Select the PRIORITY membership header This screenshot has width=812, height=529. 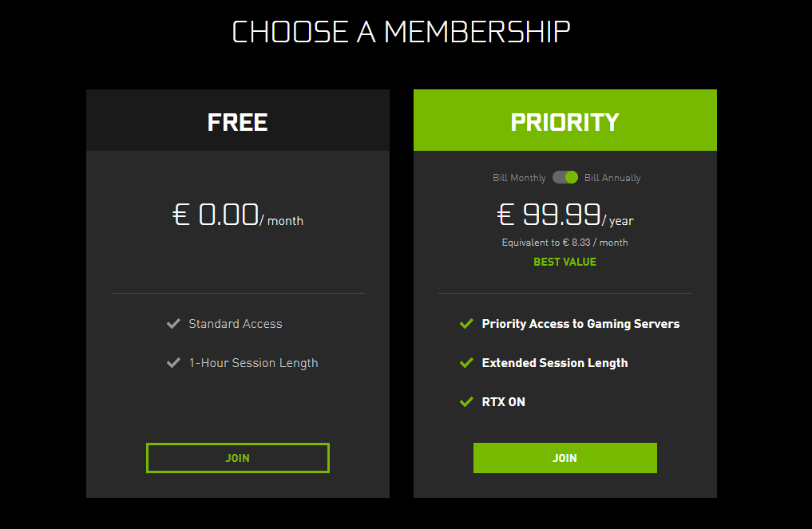(564, 121)
